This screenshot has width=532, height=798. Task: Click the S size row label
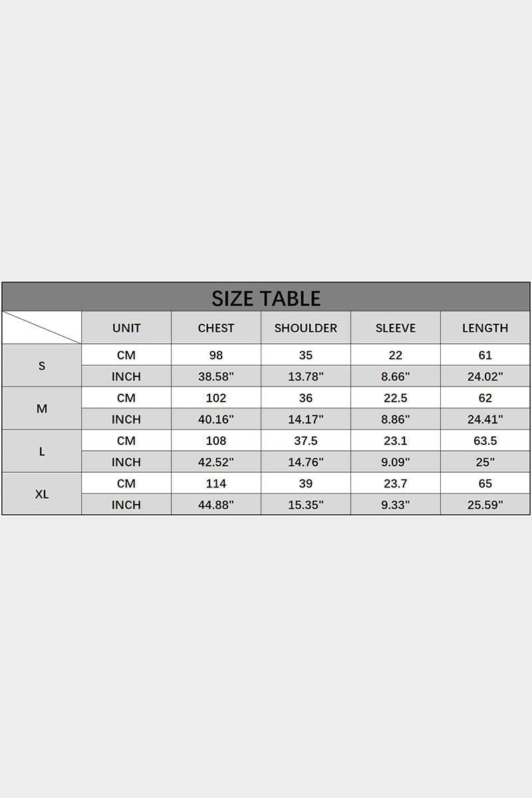pos(42,366)
